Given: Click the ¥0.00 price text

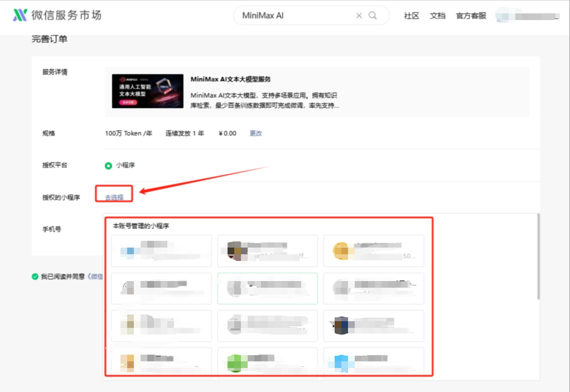Looking at the screenshot, I should click(x=228, y=133).
